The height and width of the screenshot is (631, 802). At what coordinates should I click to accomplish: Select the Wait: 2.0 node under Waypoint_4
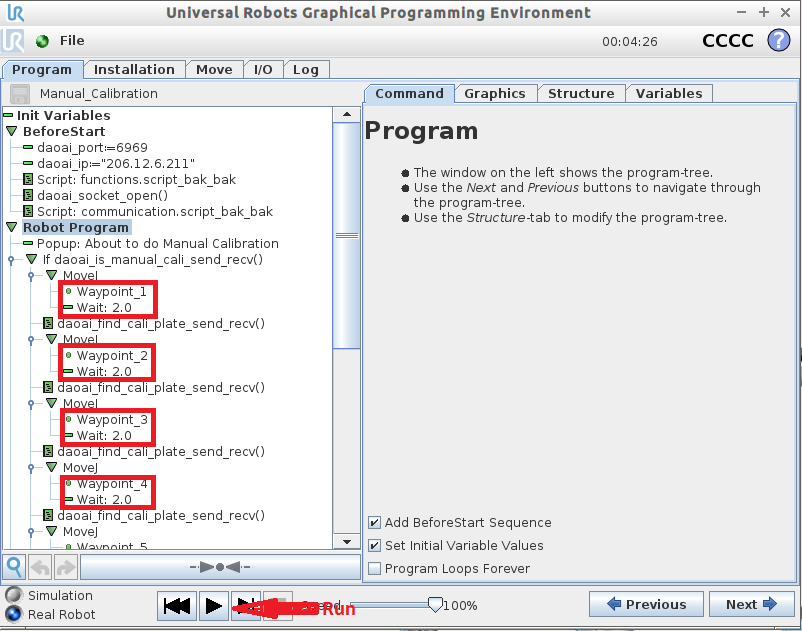pos(98,500)
